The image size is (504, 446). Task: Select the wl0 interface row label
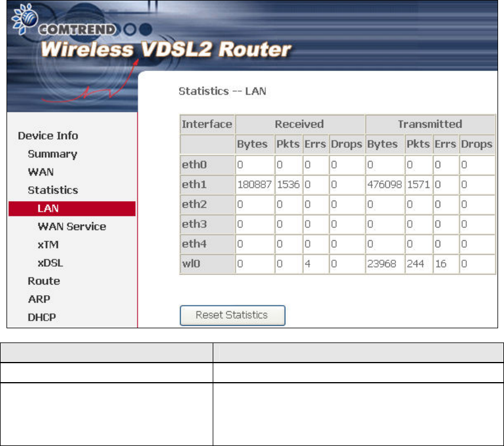tap(207, 264)
